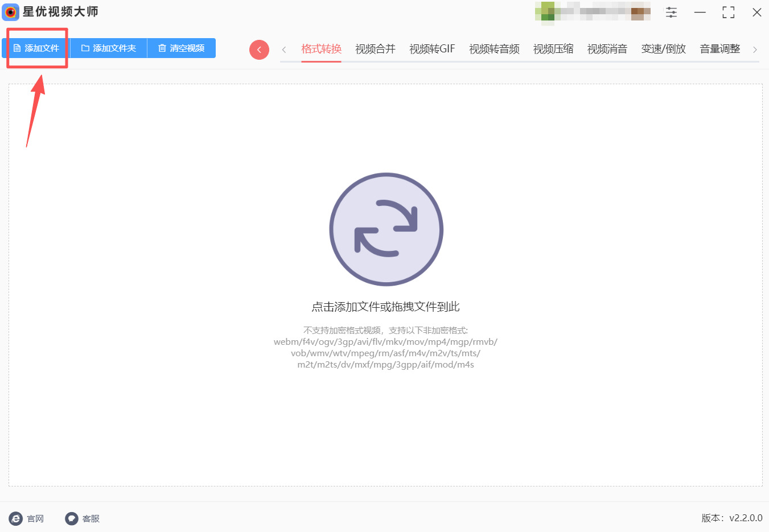This screenshot has width=769, height=532.
Task: Open settings via the sliders icon
Action: tap(671, 12)
